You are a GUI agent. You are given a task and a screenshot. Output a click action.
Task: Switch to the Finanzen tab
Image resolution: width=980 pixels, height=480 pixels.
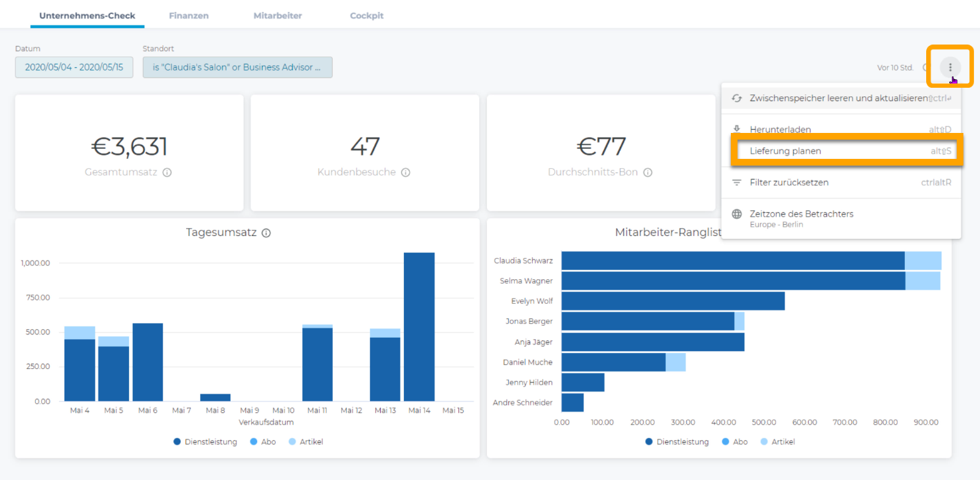[x=189, y=16]
